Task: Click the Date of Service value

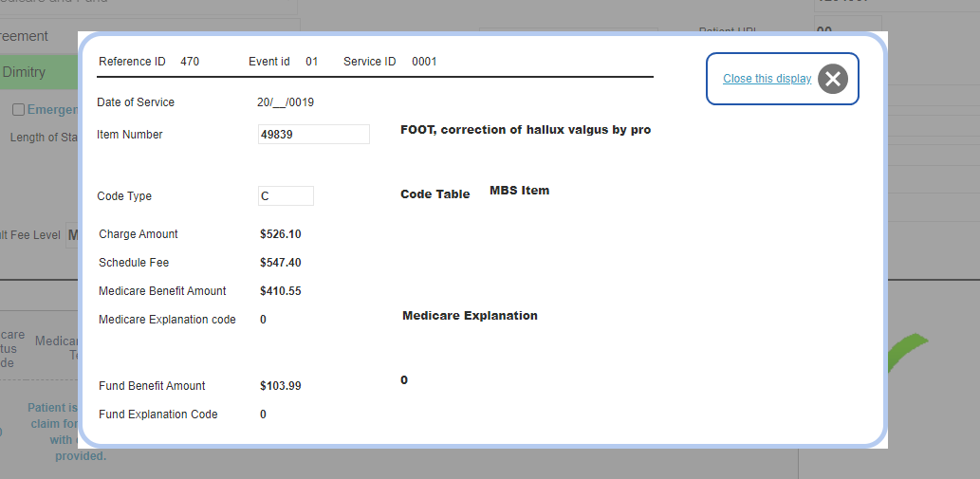Action: pyautogui.click(x=286, y=102)
